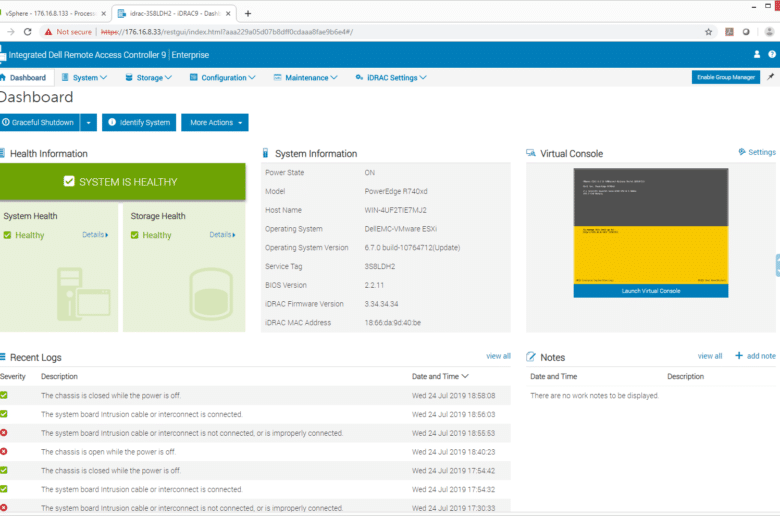This screenshot has height=516, width=780.
Task: Click Enable Group Manager button
Action: pos(726,77)
